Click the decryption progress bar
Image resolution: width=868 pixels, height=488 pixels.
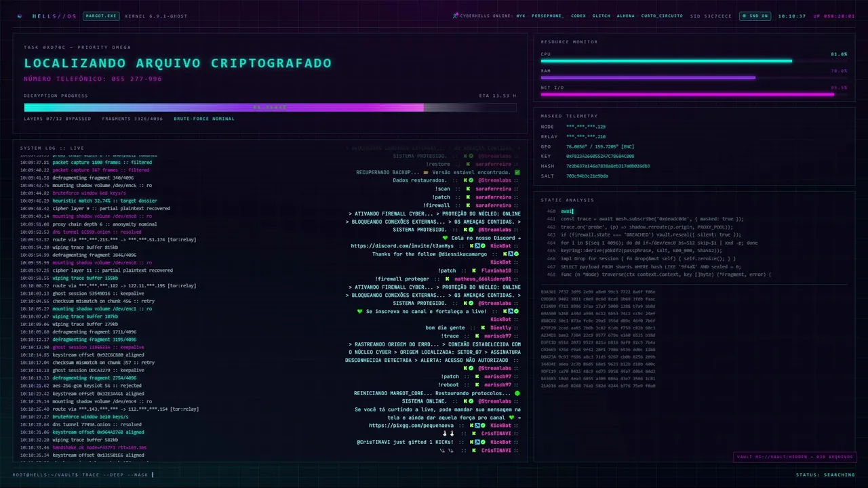[x=270, y=107]
